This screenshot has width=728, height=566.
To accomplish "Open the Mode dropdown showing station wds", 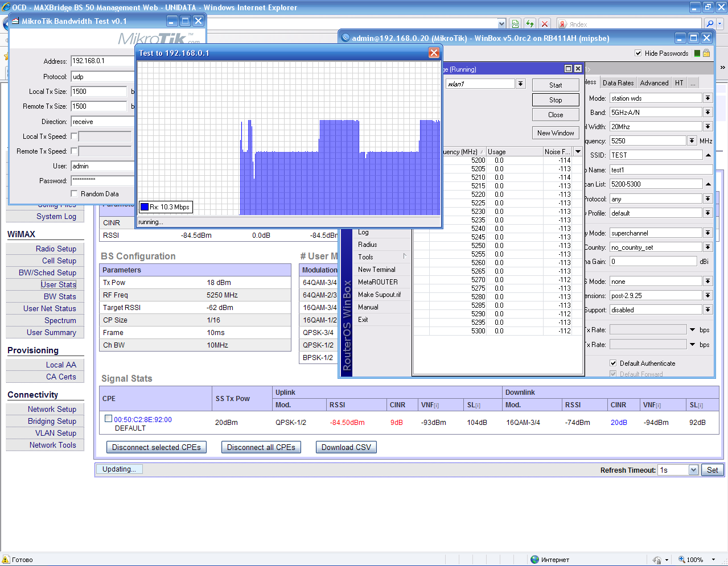I will tap(708, 98).
